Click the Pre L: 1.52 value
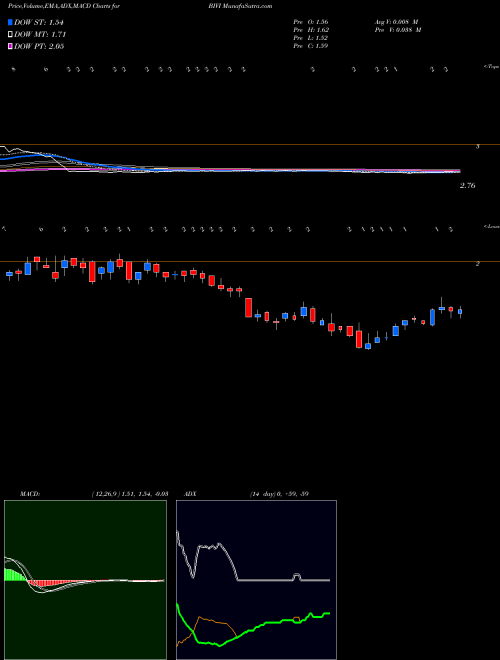Image resolution: width=500 pixels, height=660 pixels. [x=311, y=38]
